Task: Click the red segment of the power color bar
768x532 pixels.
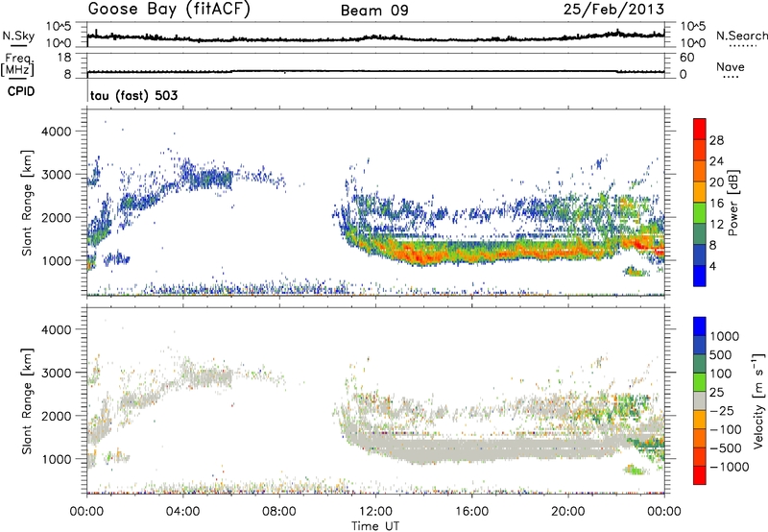Action: click(700, 129)
